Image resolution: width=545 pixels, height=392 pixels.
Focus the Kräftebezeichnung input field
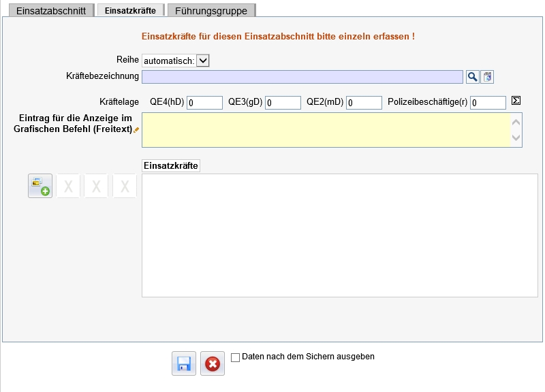click(302, 77)
